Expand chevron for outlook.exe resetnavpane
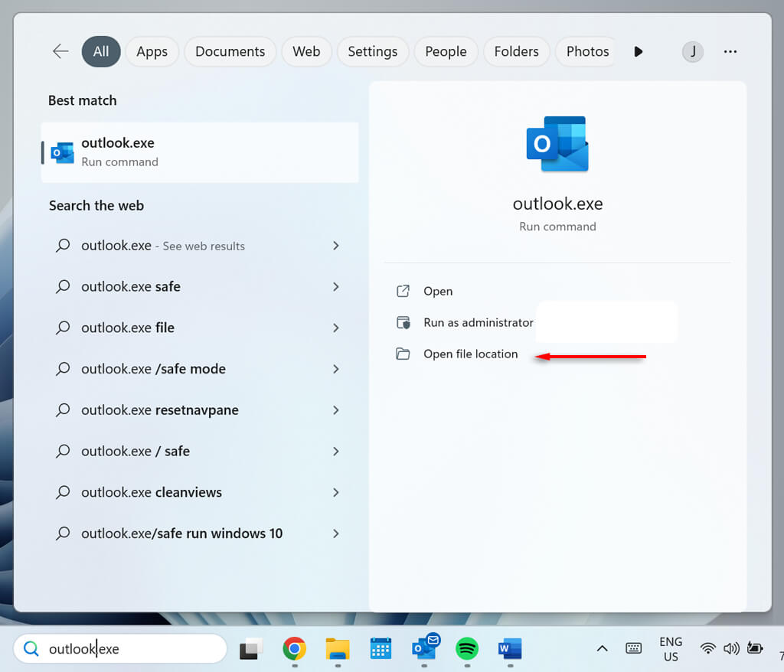784x672 pixels. pos(336,410)
